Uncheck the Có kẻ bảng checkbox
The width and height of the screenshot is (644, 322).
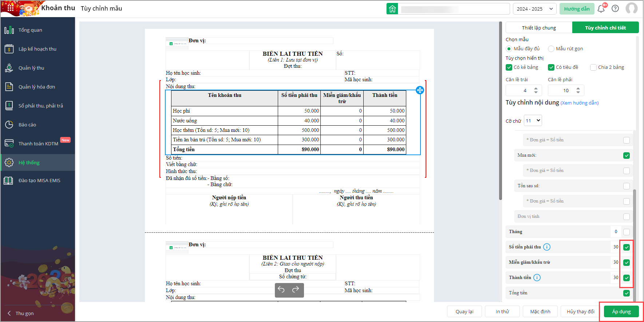509,67
